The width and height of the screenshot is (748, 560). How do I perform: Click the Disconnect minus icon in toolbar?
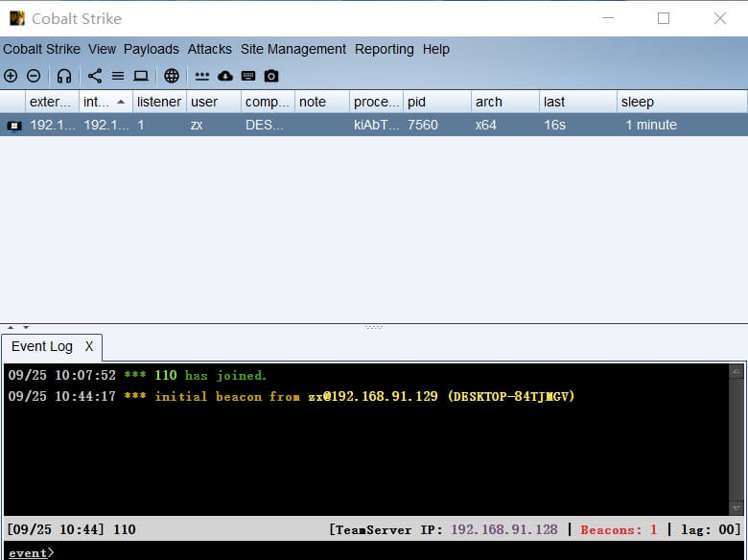34,76
